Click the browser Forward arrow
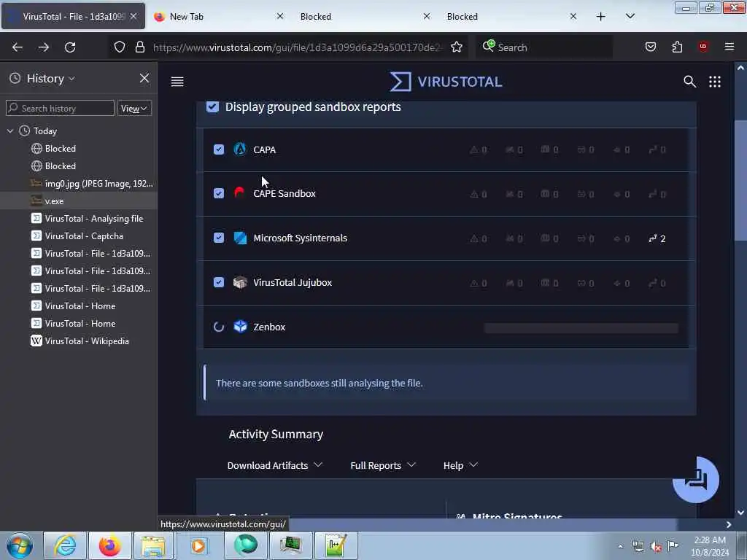 click(x=43, y=47)
